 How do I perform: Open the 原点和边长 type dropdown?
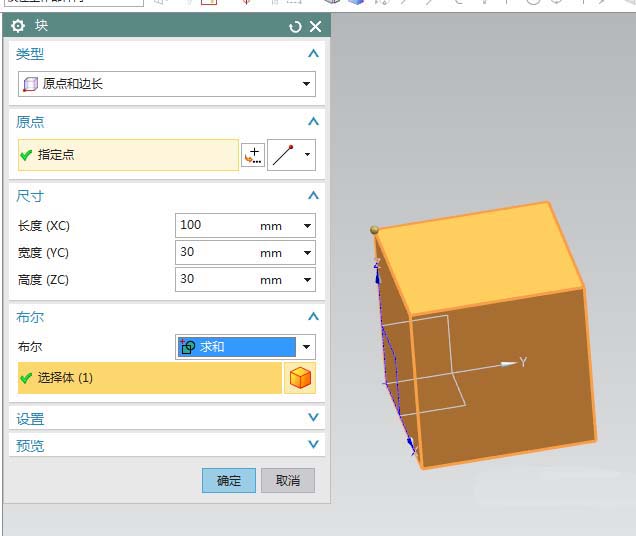pos(307,85)
